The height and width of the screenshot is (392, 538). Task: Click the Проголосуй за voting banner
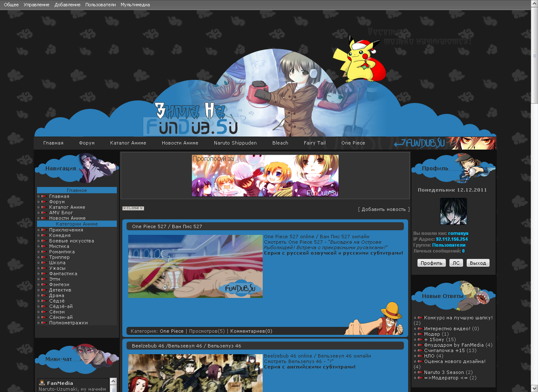click(265, 176)
